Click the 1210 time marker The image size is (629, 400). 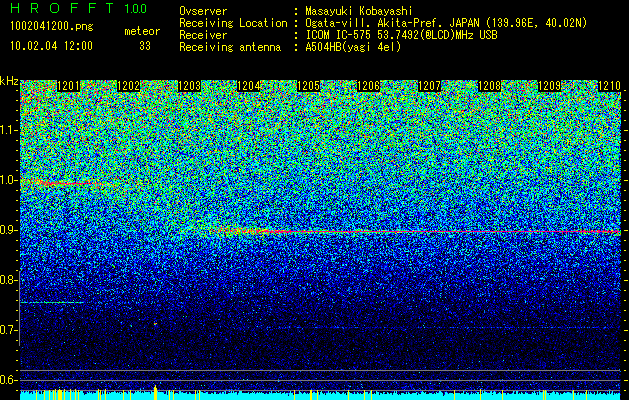[609, 86]
